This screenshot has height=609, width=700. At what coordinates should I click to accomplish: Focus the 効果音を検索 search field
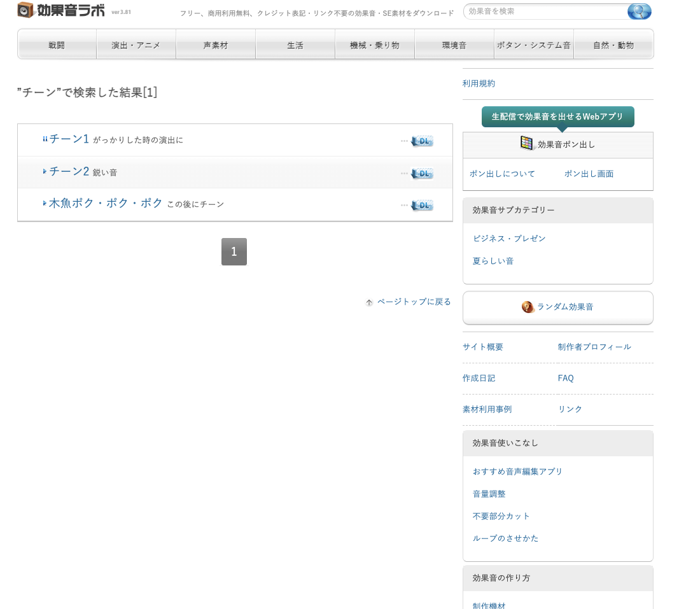click(x=545, y=11)
